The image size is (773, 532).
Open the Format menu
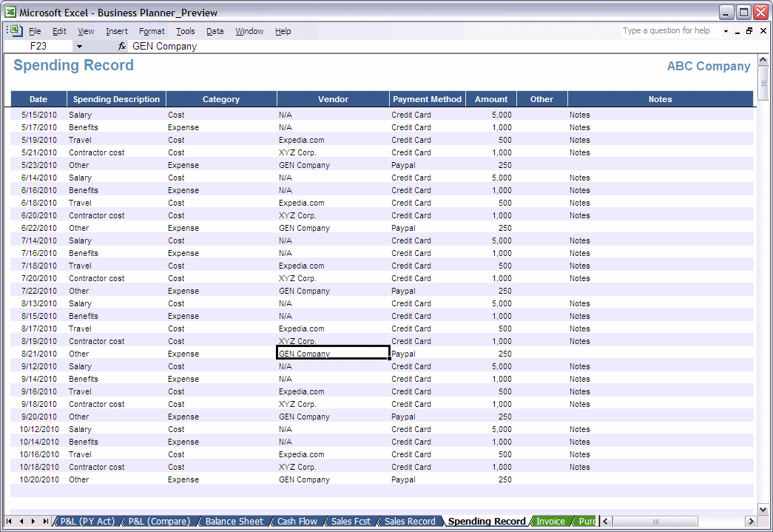point(152,31)
